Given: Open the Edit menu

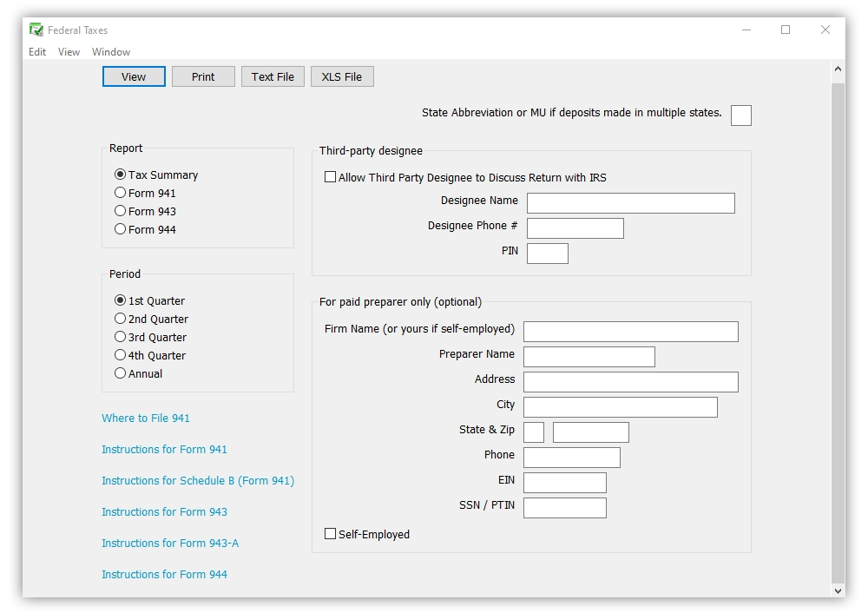Looking at the screenshot, I should pos(36,52).
